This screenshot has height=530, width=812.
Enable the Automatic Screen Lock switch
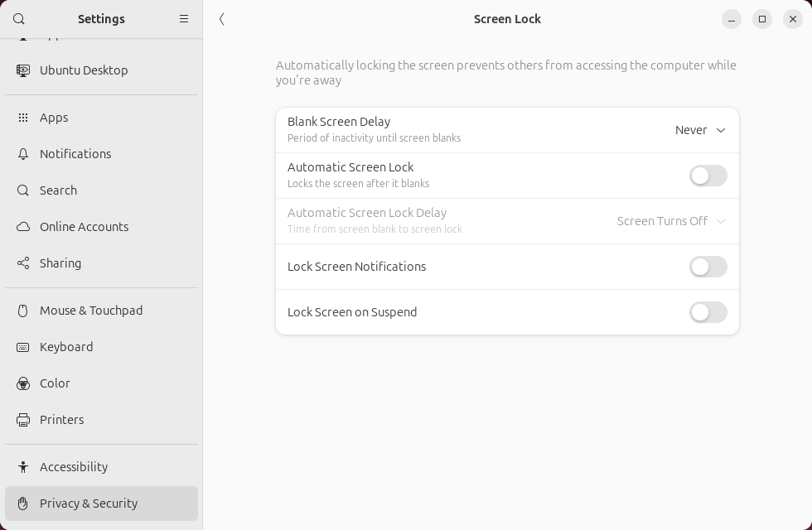[708, 176]
